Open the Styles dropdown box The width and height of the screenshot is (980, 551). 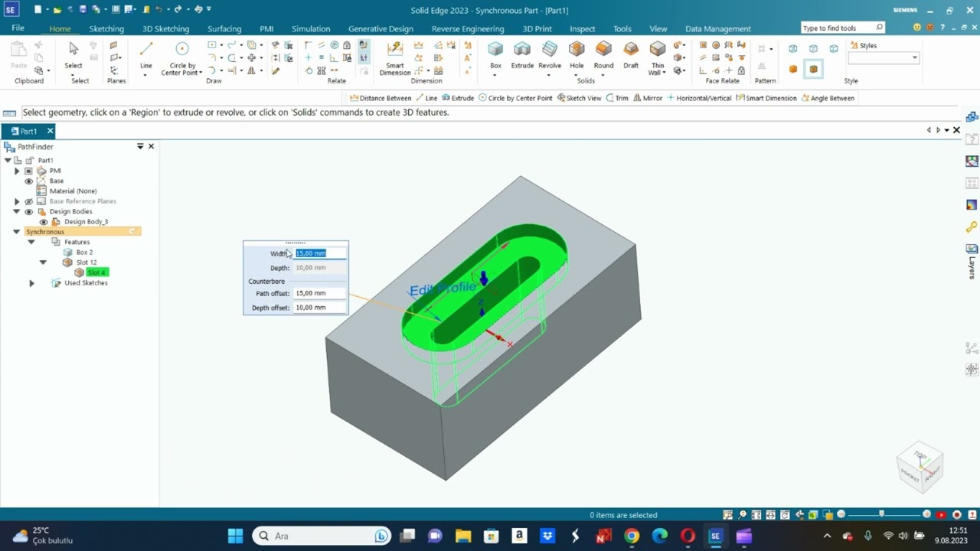(x=883, y=58)
